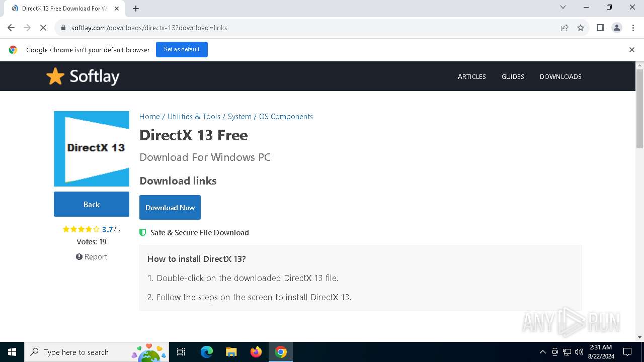Click the blue Back button

click(92, 204)
